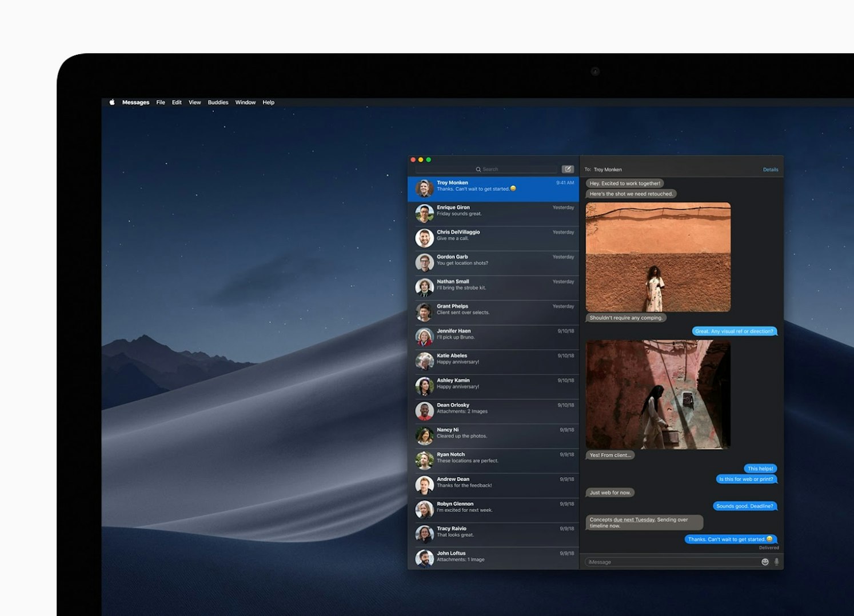Image resolution: width=854 pixels, height=616 pixels.
Task: Compose a new message
Action: 568,169
